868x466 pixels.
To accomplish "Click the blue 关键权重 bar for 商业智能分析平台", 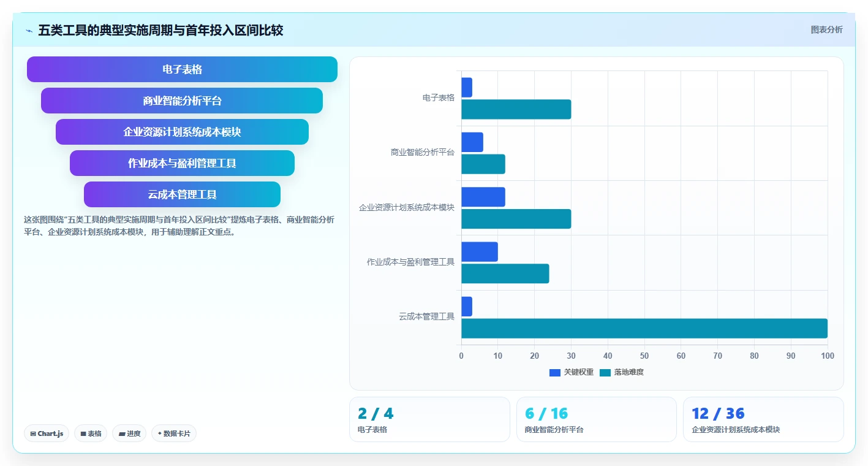I will [472, 142].
